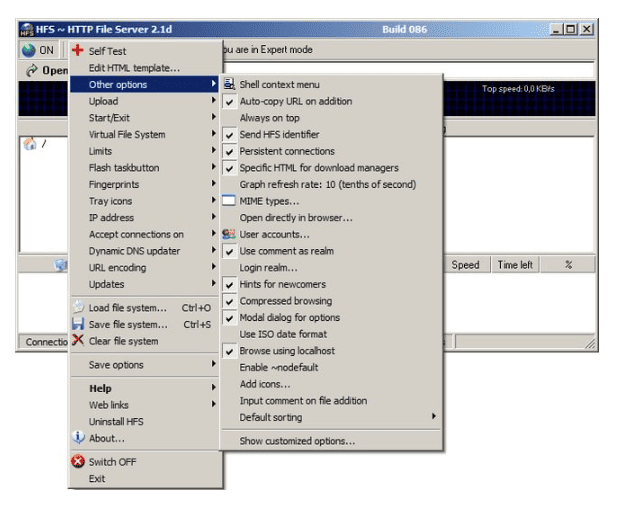Expand the Limits submenu
Viewport: 617px width, 507px height.
pyautogui.click(x=144, y=151)
